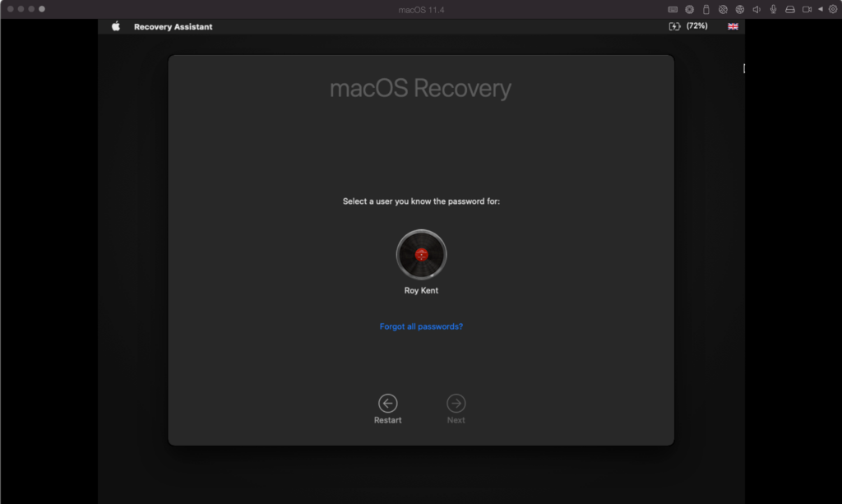842x504 pixels.
Task: Open the VM settings gear icon
Action: pos(832,9)
